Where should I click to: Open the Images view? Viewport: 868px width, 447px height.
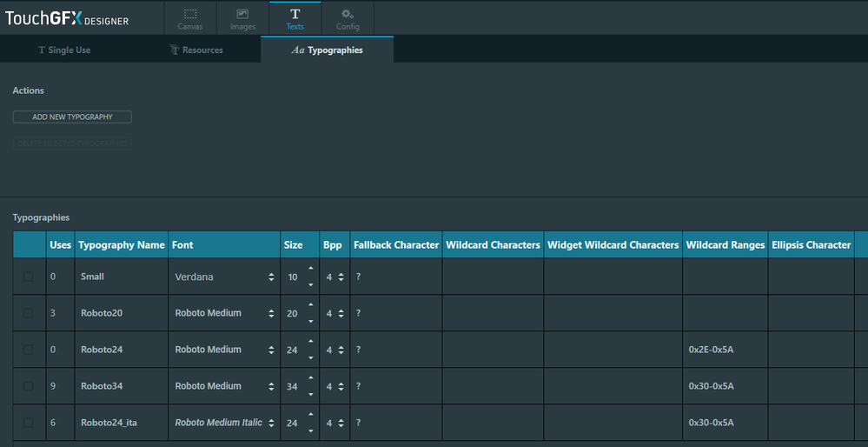click(x=242, y=18)
